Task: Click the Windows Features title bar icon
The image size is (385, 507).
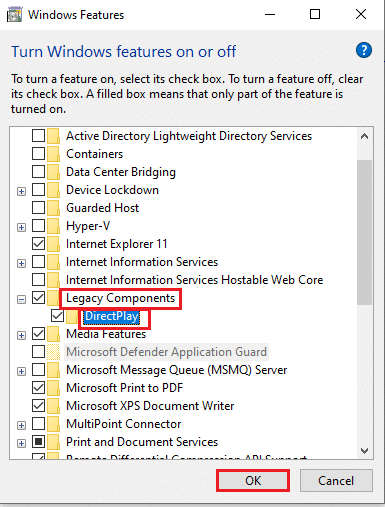Action: point(14,15)
